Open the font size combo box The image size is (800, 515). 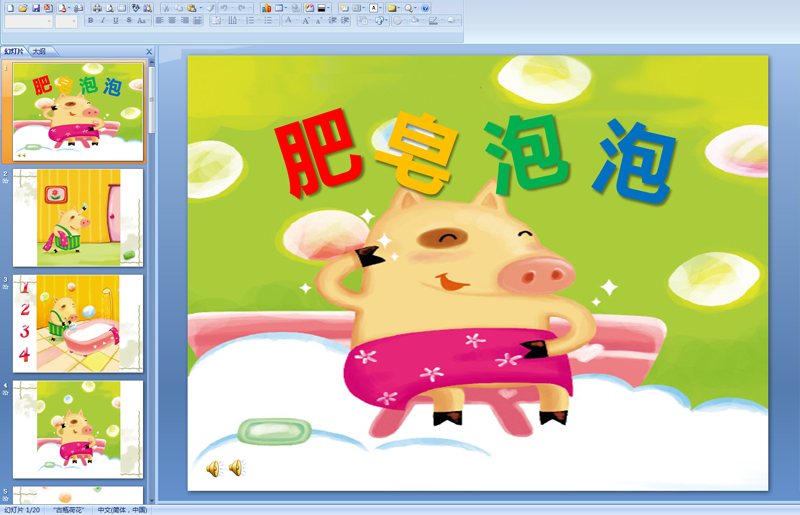pyautogui.click(x=66, y=21)
